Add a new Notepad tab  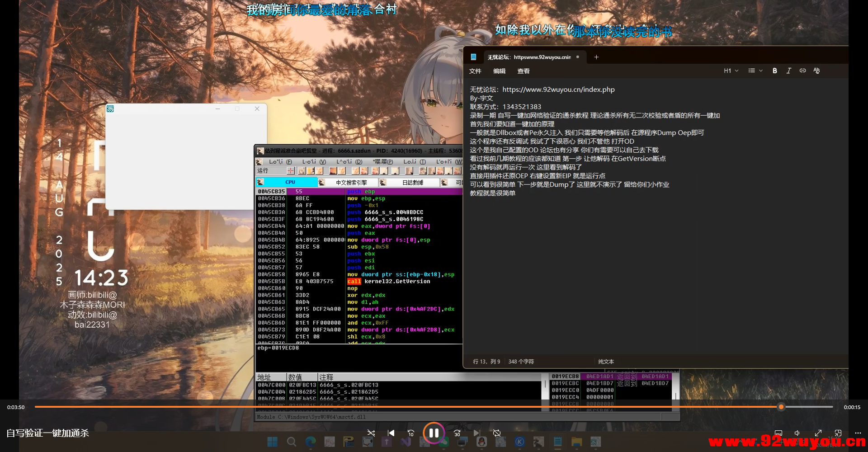596,57
